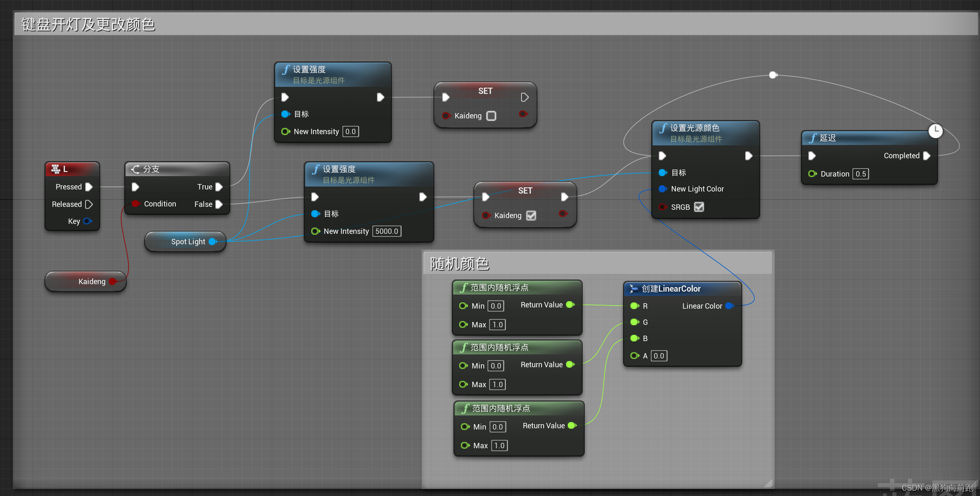Click the Pressed exec pin on L node

(x=89, y=187)
